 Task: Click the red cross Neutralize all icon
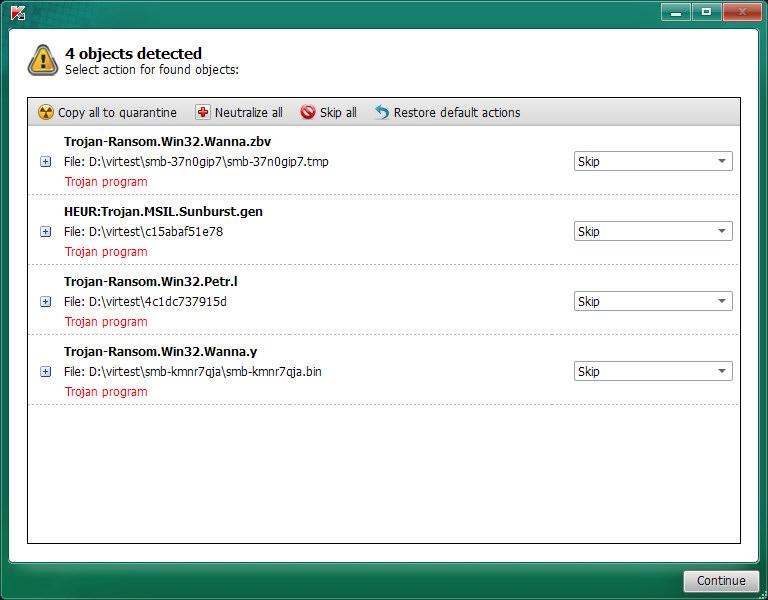[202, 112]
